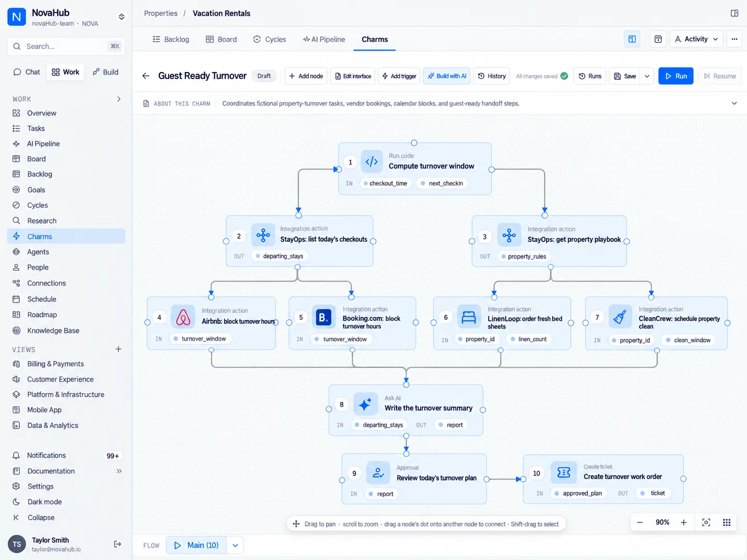
Task: Click the Ask AI sparkle icon on node 8
Action: pos(365,404)
